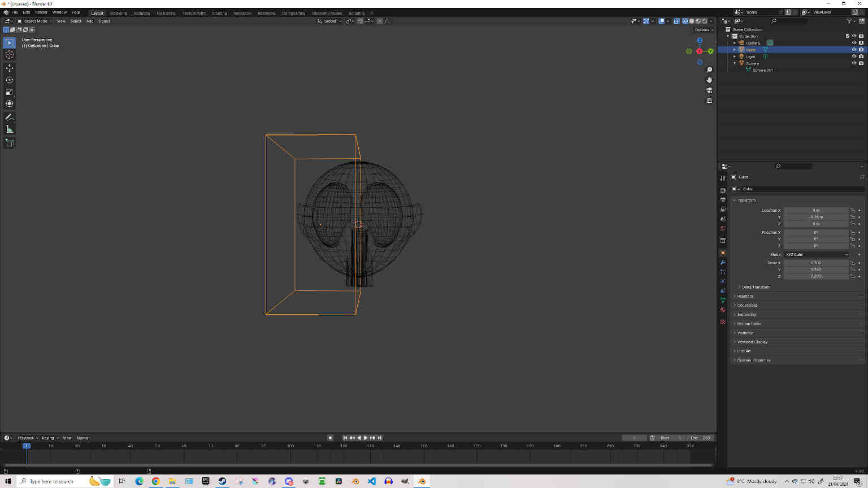
Task: Open rotation Mode XYZ Euler dropdown
Action: tap(817, 255)
